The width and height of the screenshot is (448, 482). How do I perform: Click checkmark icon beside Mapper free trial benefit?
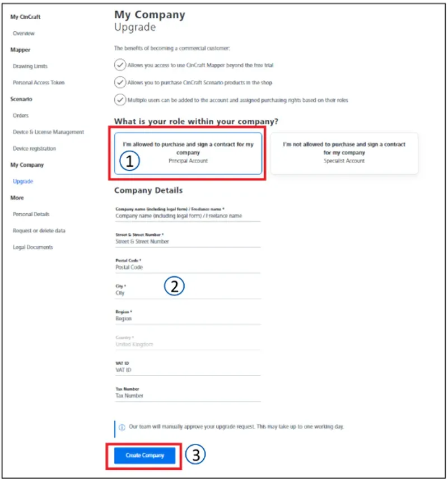(120, 65)
